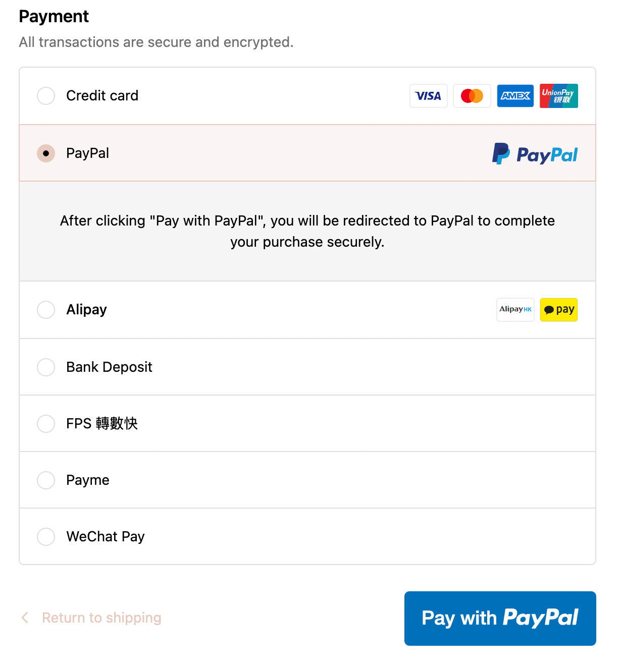This screenshot has height=672, width=623.
Task: Select the Bank Deposit radio button
Action: (46, 367)
